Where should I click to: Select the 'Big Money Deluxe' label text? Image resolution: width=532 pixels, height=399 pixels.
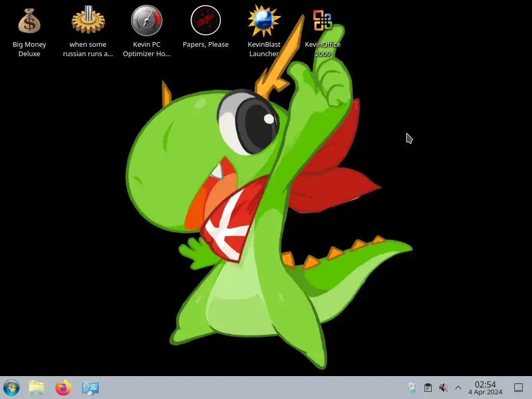(x=29, y=49)
